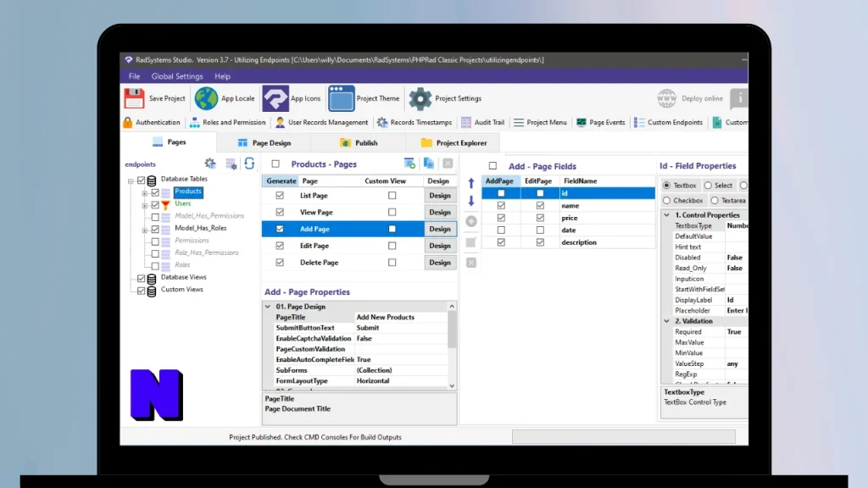Viewport: 868px width, 488px height.
Task: Toggle Generate checkbox for List Page
Action: tap(280, 196)
